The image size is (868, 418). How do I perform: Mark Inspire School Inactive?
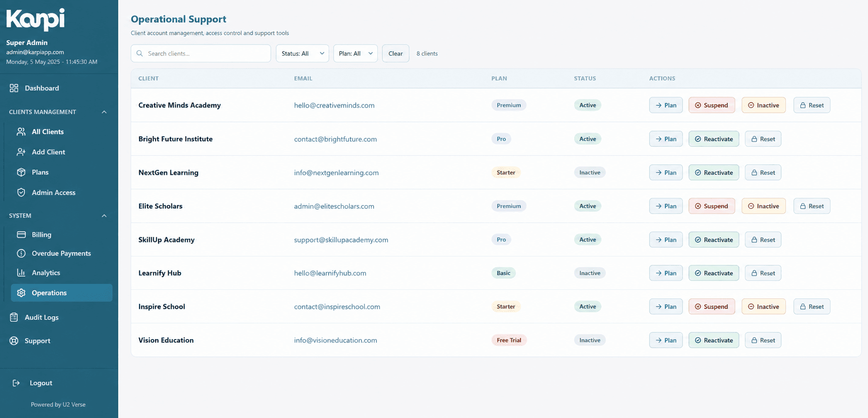(763, 307)
